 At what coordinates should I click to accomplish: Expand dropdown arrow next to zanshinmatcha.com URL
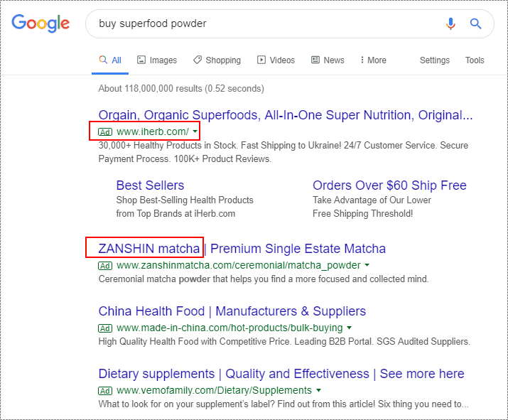pyautogui.click(x=367, y=265)
